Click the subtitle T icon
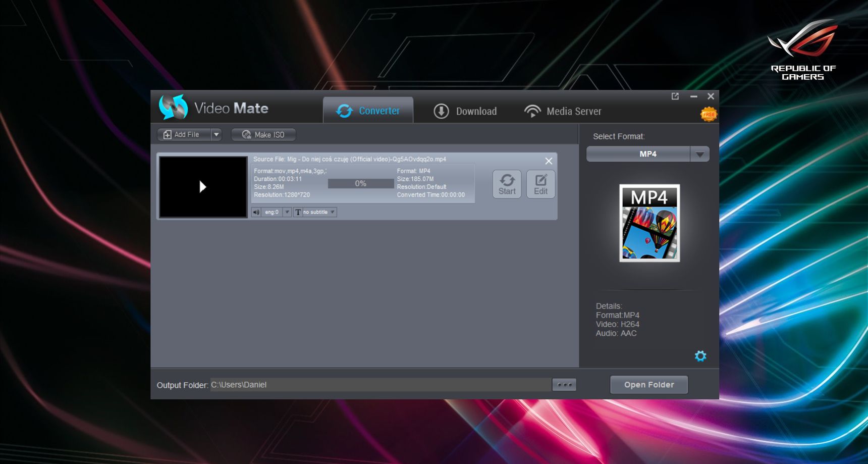The image size is (868, 464). click(298, 212)
